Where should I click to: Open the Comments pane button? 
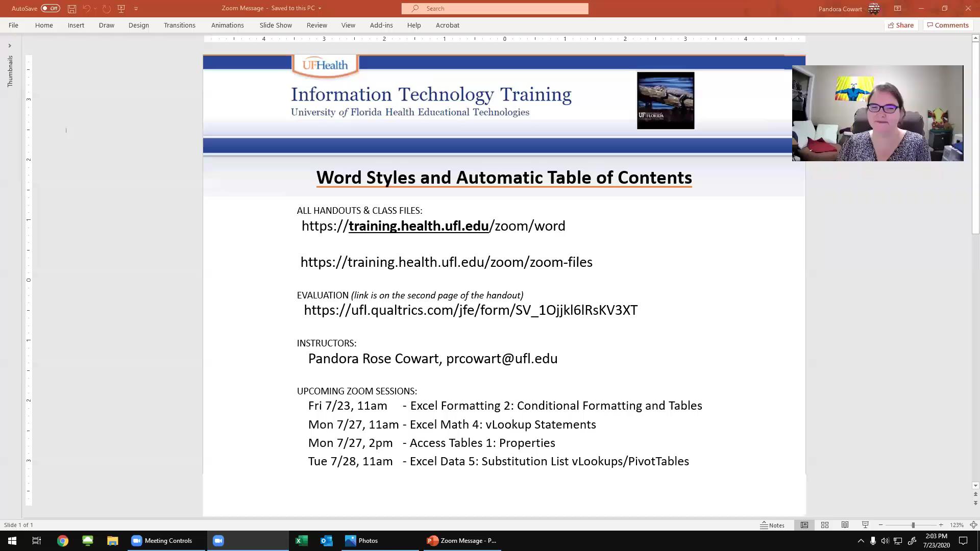click(948, 25)
